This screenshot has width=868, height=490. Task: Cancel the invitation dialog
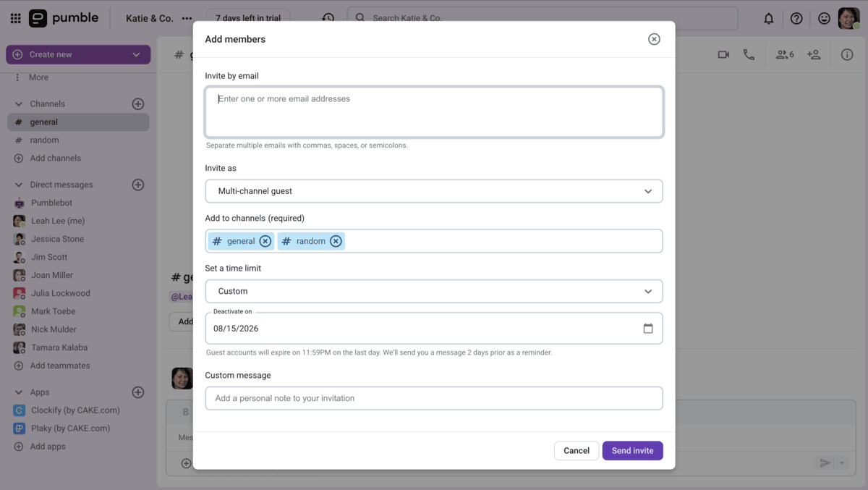pos(576,450)
